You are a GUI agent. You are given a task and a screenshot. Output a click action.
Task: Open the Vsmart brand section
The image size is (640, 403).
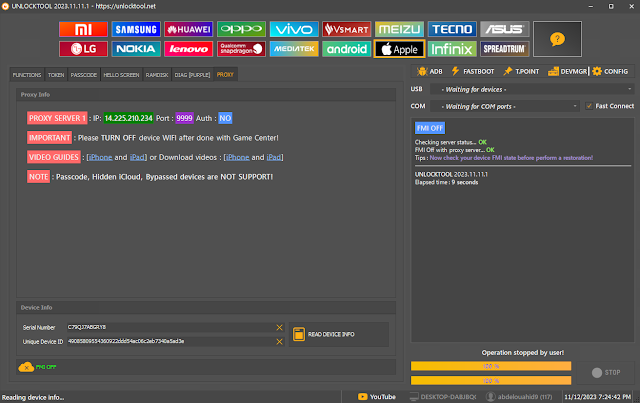click(347, 29)
